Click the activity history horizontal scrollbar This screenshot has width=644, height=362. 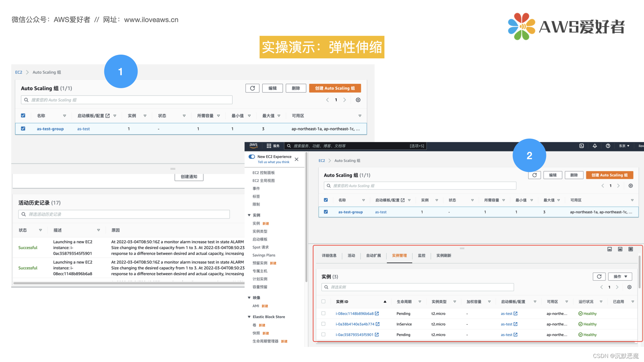click(x=129, y=283)
